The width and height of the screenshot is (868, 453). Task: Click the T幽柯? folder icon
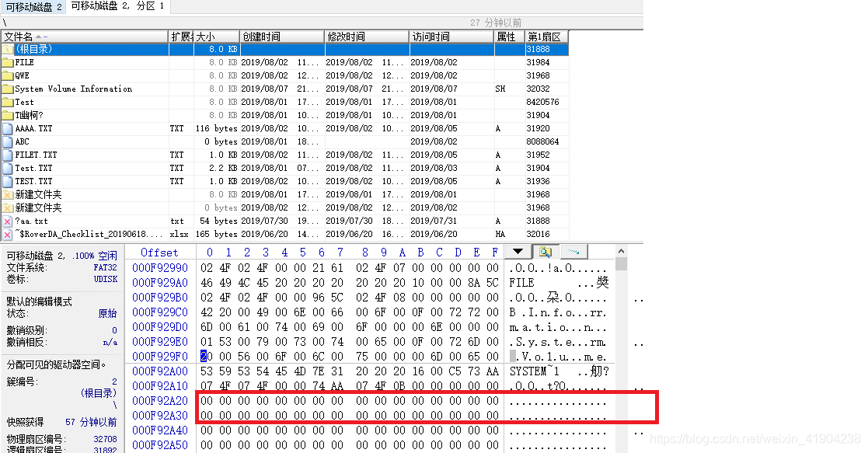(8, 115)
